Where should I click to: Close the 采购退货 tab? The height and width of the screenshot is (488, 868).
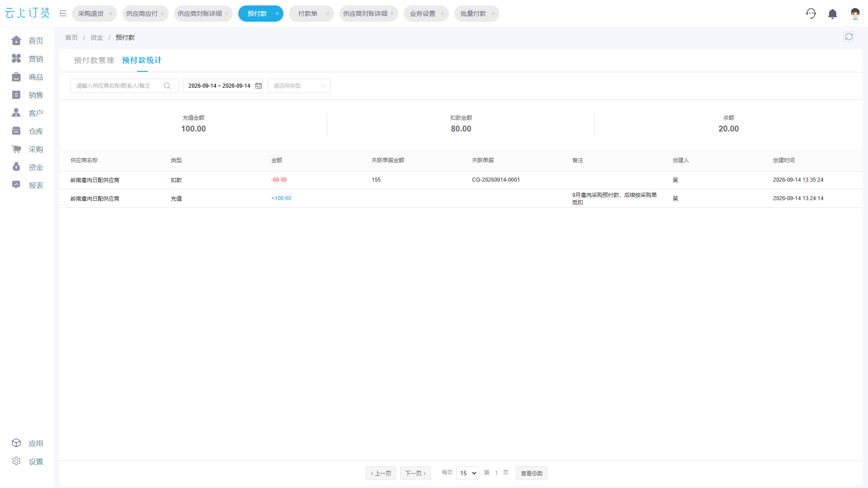pyautogui.click(x=111, y=14)
